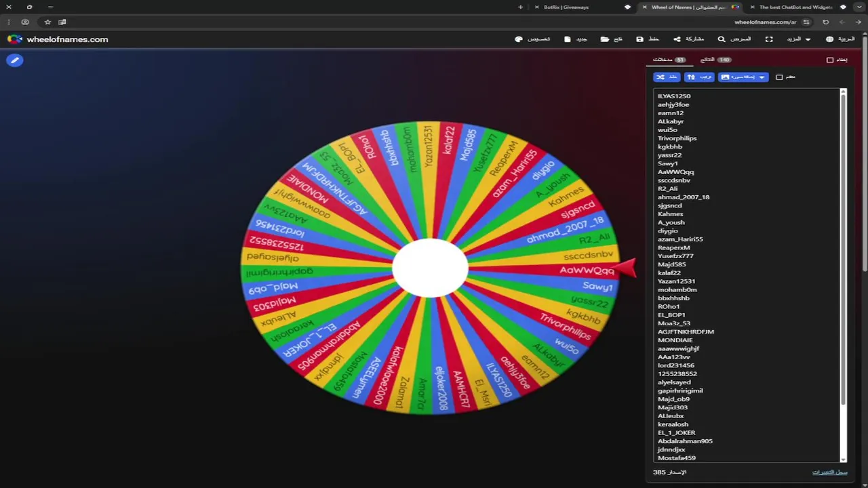Click the EL_1_JOKER entry in the list
Viewport: 868px width, 488px height.
676,432
